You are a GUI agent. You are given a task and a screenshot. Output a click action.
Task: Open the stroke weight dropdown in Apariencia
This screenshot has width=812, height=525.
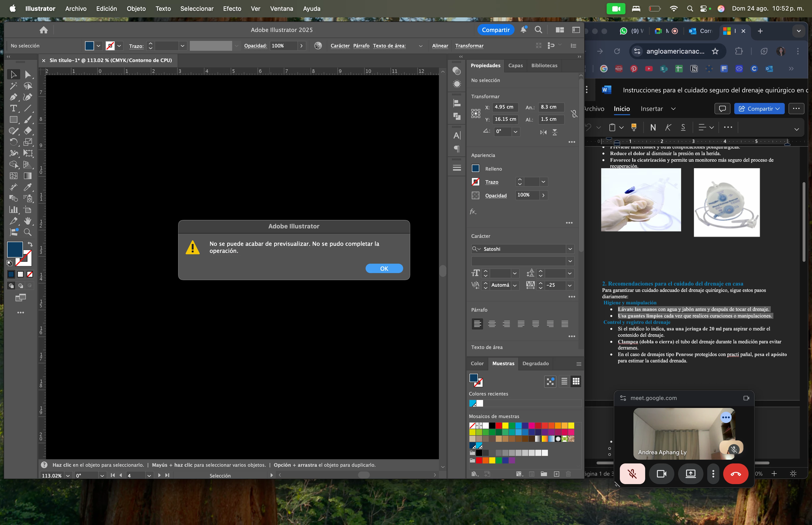point(543,182)
